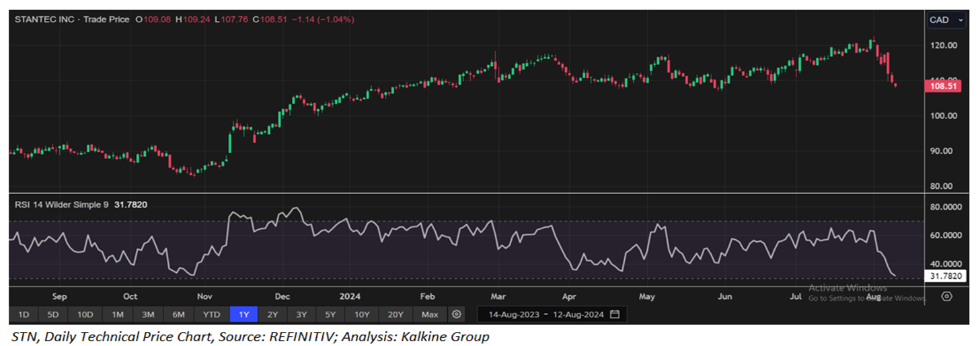Switch to the 3M range
980x346 pixels.
(148, 314)
